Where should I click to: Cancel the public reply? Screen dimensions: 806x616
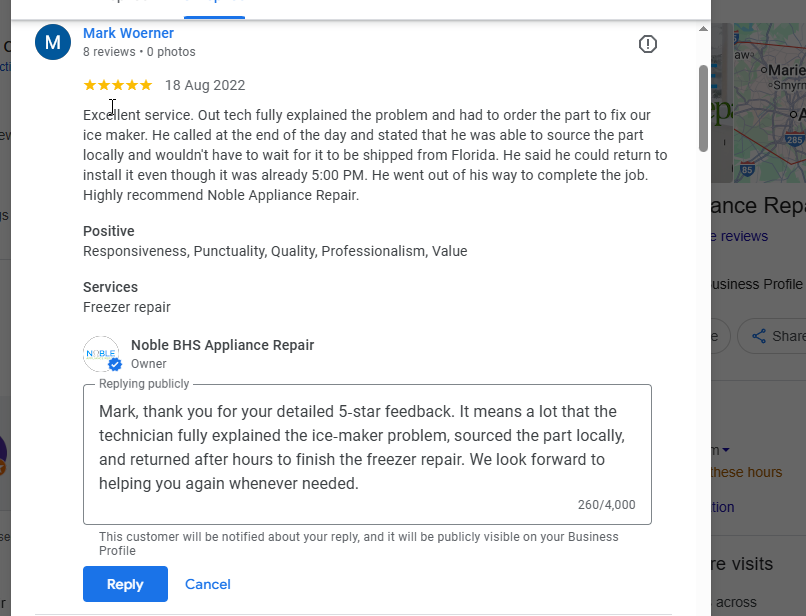tap(208, 584)
